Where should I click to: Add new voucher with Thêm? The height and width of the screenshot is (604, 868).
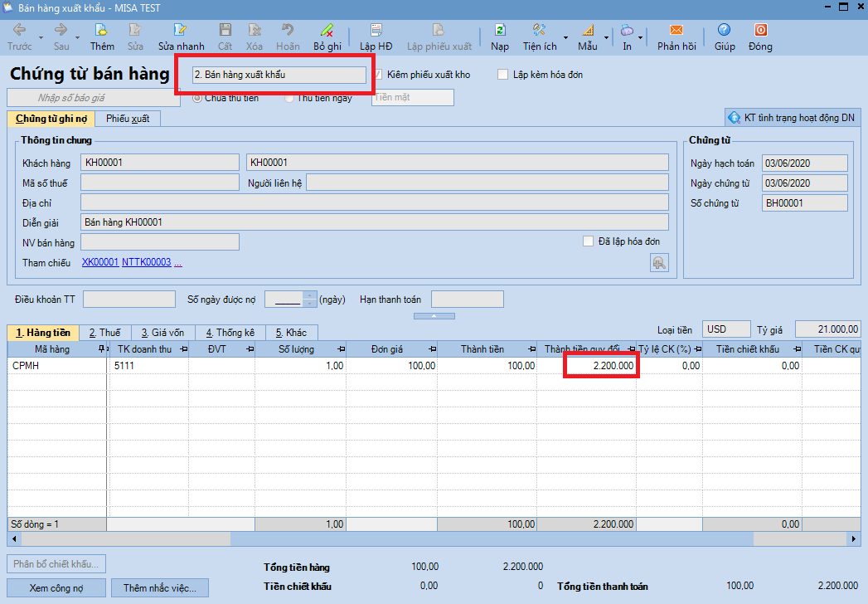click(102, 37)
